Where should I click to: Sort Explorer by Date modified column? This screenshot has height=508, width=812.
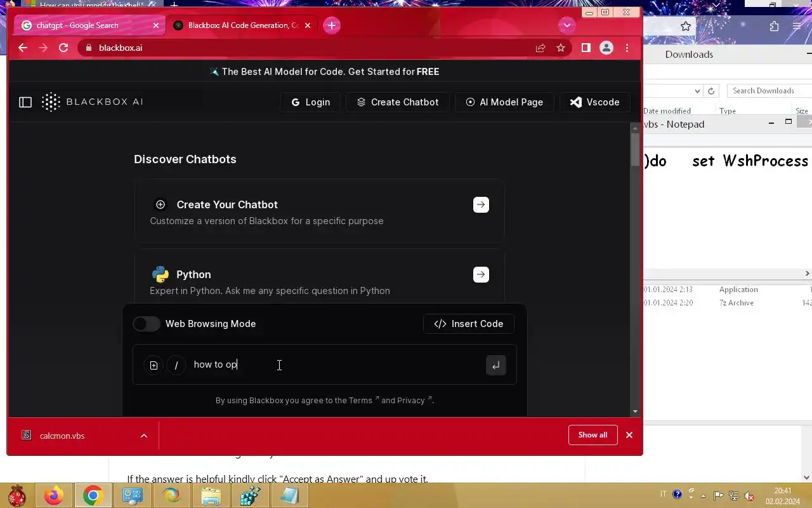[667, 110]
